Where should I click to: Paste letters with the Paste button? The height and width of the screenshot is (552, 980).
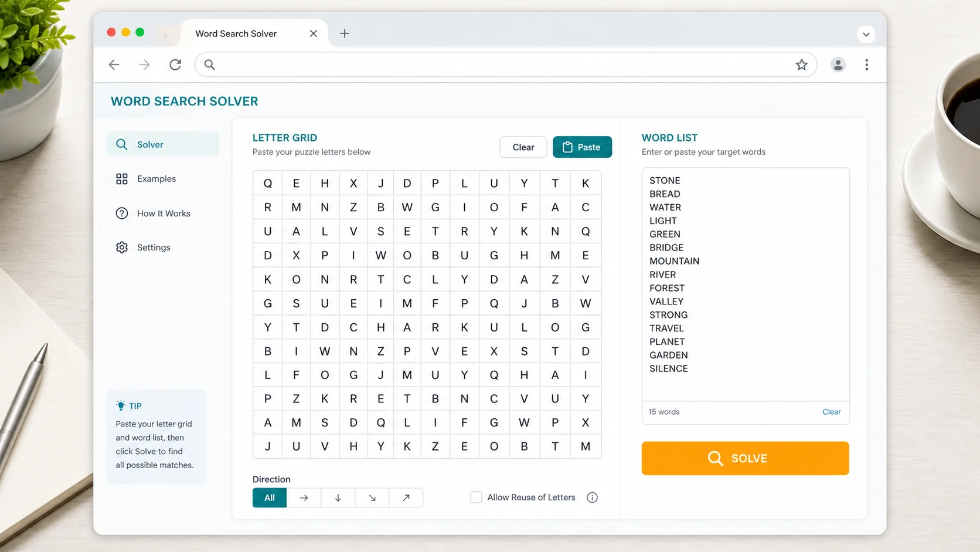(x=582, y=147)
